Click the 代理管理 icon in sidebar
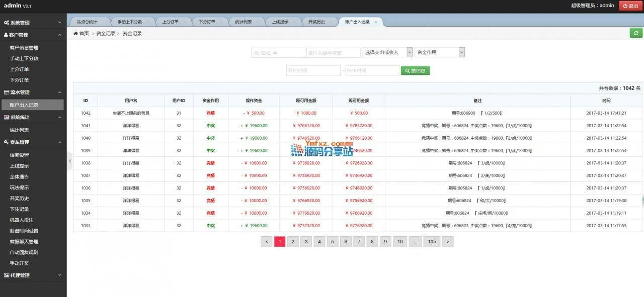Image resolution: width=644 pixels, height=297 pixels. coord(6,275)
